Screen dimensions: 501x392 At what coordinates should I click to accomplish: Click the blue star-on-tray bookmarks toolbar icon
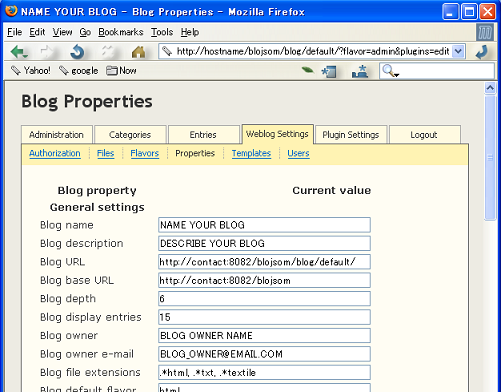[x=360, y=71]
